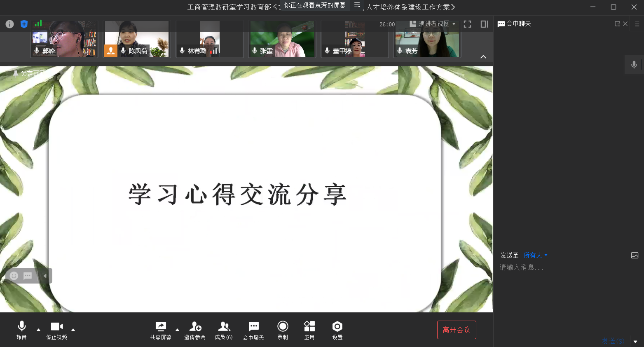Open Invite participants (邀请参会)

point(195,330)
